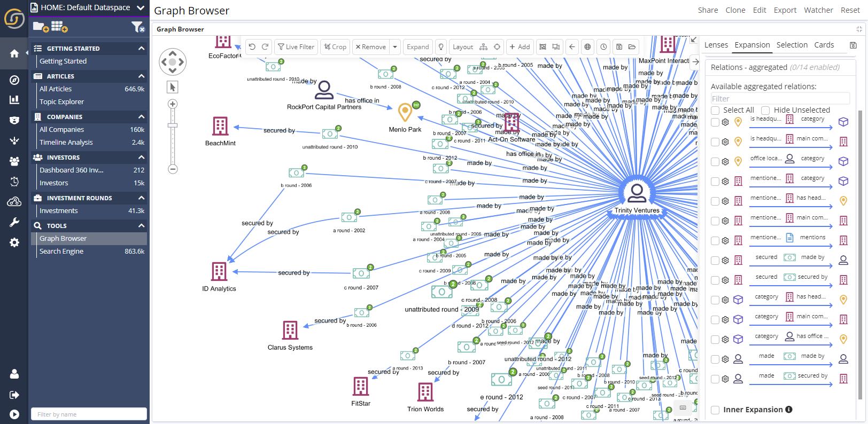Open the Share menu item
The image size is (868, 424).
click(708, 10)
